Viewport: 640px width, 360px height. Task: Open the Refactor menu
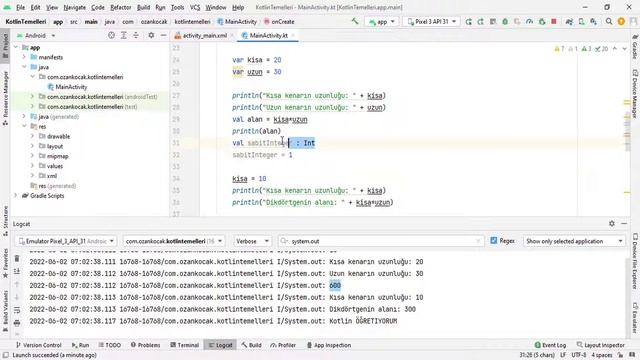pos(120,7)
